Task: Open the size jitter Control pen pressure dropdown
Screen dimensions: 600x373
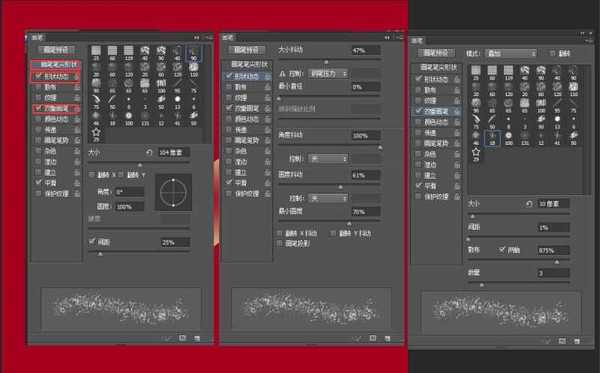Action: (x=328, y=73)
